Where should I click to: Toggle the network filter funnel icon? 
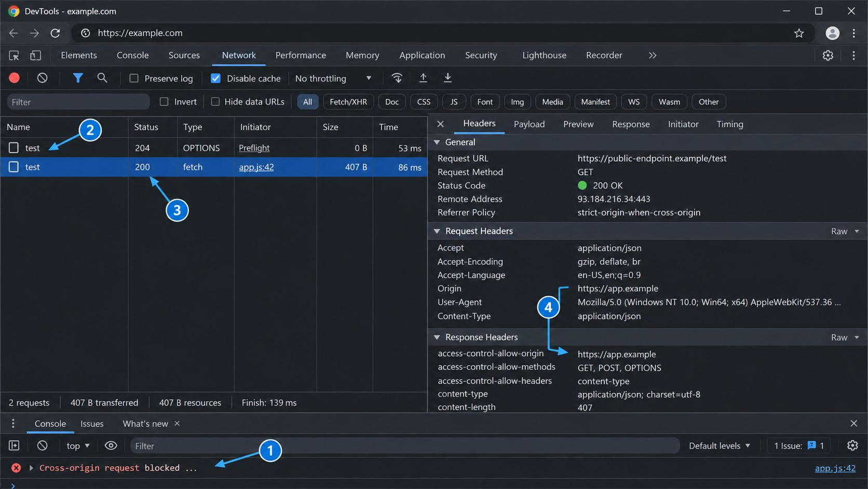pyautogui.click(x=78, y=78)
